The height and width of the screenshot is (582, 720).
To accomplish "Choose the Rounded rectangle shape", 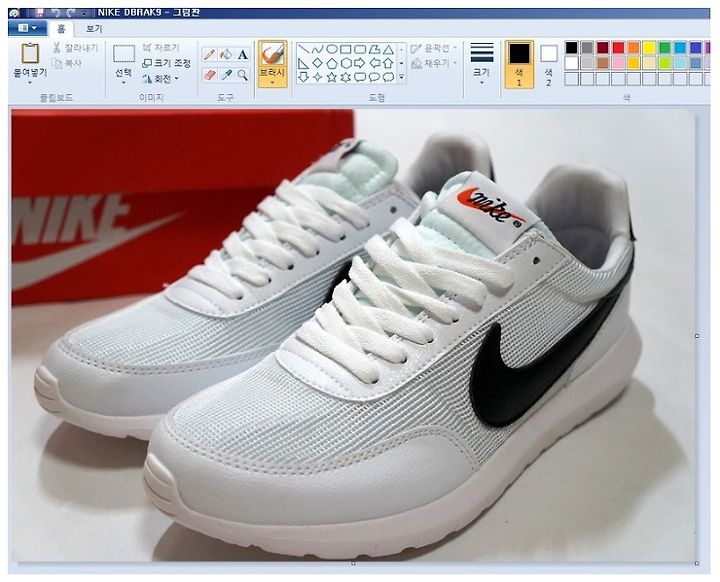I will pyautogui.click(x=360, y=49).
